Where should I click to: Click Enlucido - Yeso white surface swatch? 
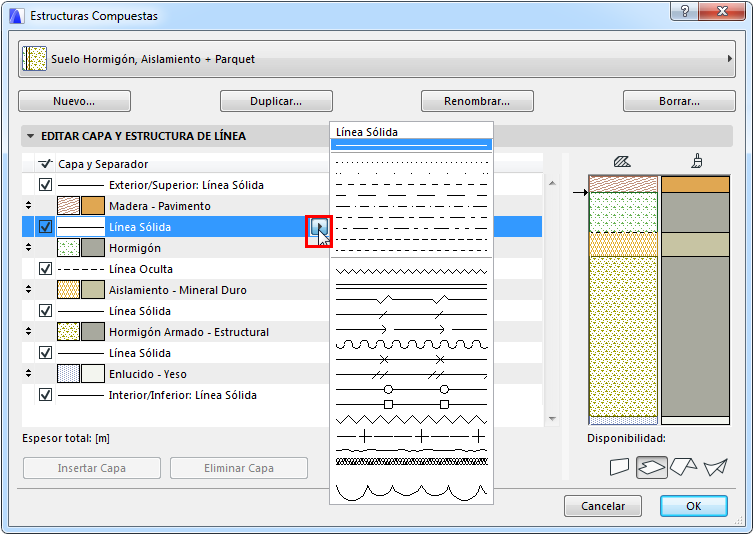pyautogui.click(x=93, y=374)
